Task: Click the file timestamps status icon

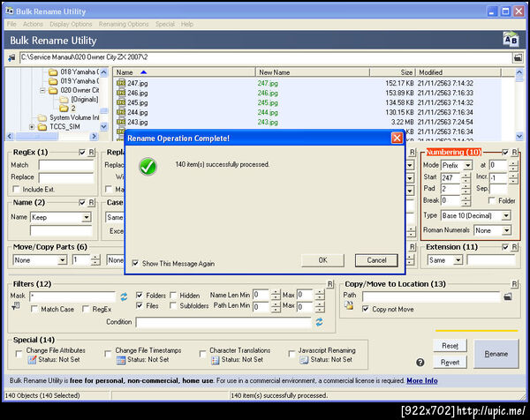Action: (121, 360)
